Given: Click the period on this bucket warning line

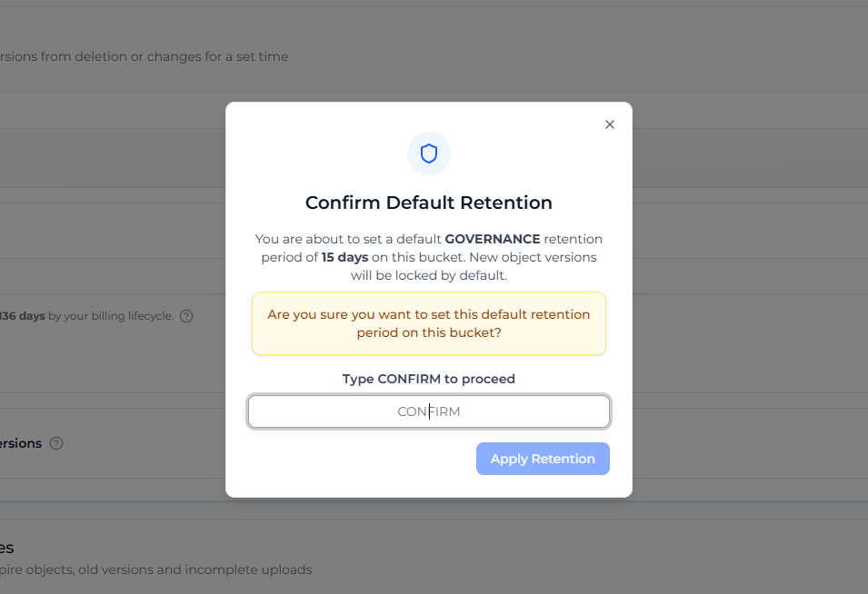Looking at the screenshot, I should pos(428,332).
